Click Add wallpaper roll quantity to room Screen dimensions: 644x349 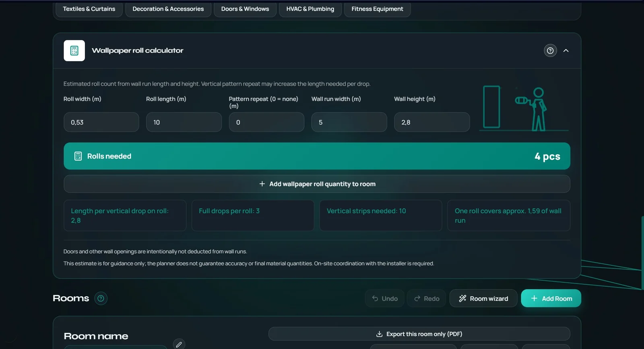click(x=317, y=184)
